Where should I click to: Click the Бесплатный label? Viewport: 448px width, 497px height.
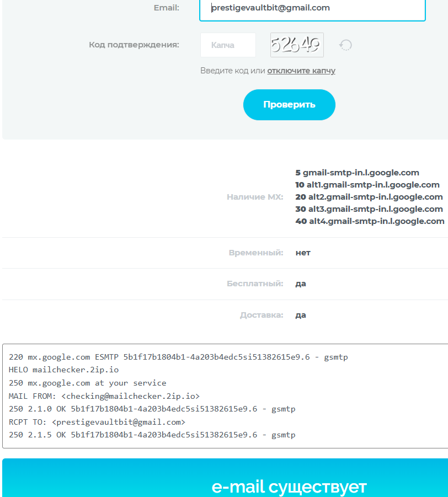pos(255,284)
